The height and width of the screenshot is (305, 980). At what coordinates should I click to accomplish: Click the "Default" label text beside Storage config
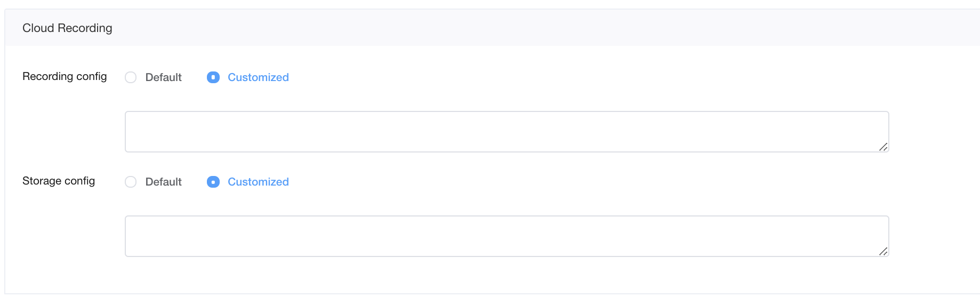(x=163, y=182)
